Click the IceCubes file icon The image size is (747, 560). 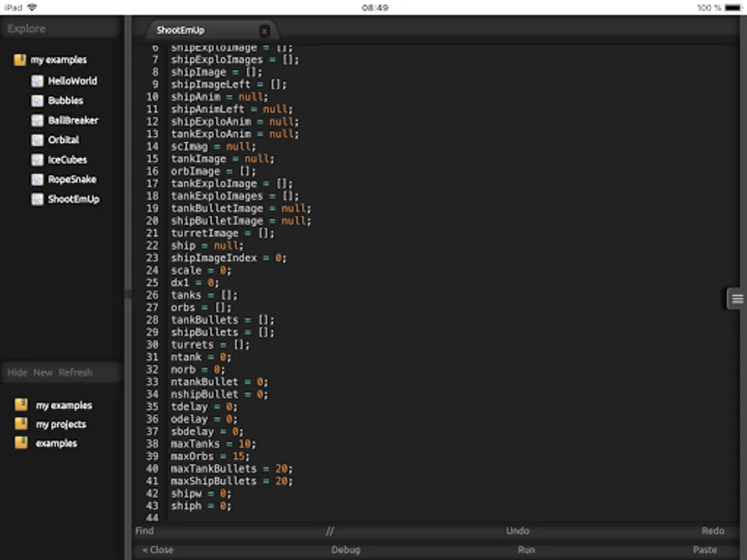(37, 160)
